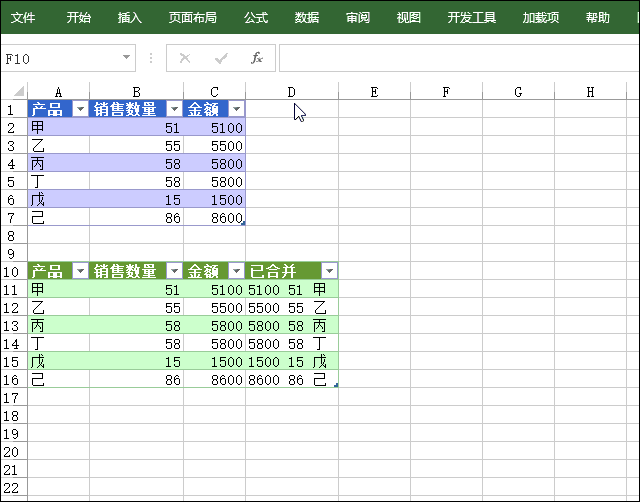Click the green table resize handle at row 16
The image size is (640, 502).
[336, 385]
